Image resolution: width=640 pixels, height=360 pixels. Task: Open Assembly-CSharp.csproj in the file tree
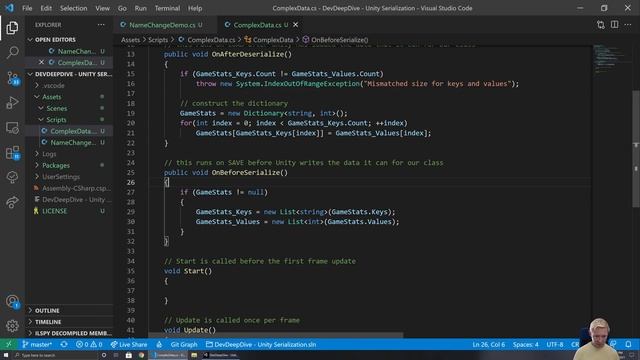(76, 188)
